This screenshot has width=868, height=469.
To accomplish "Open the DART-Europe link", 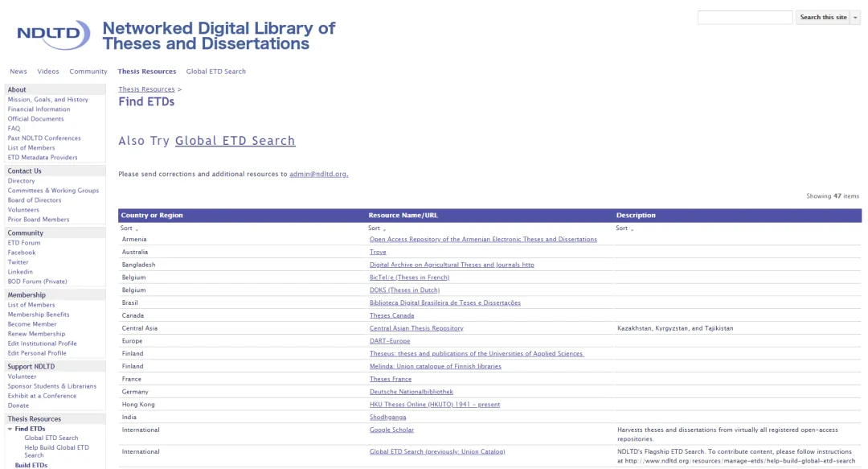I will click(x=390, y=342).
